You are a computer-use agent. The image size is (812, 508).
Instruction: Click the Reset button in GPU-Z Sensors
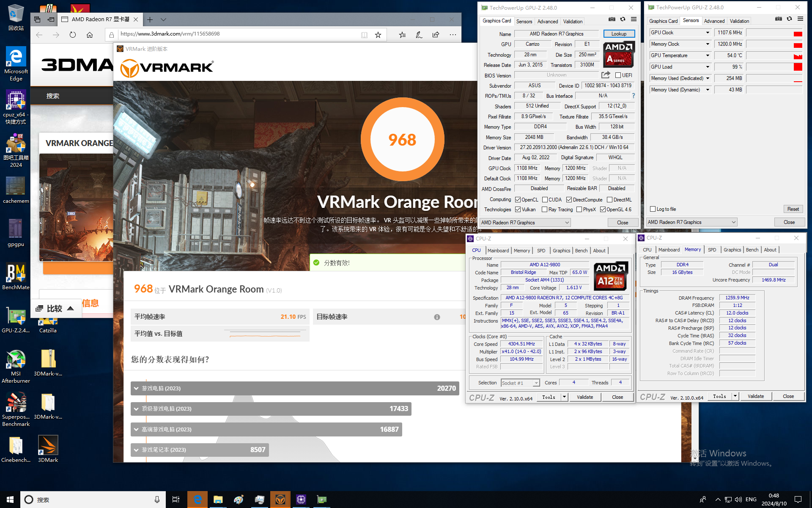793,209
